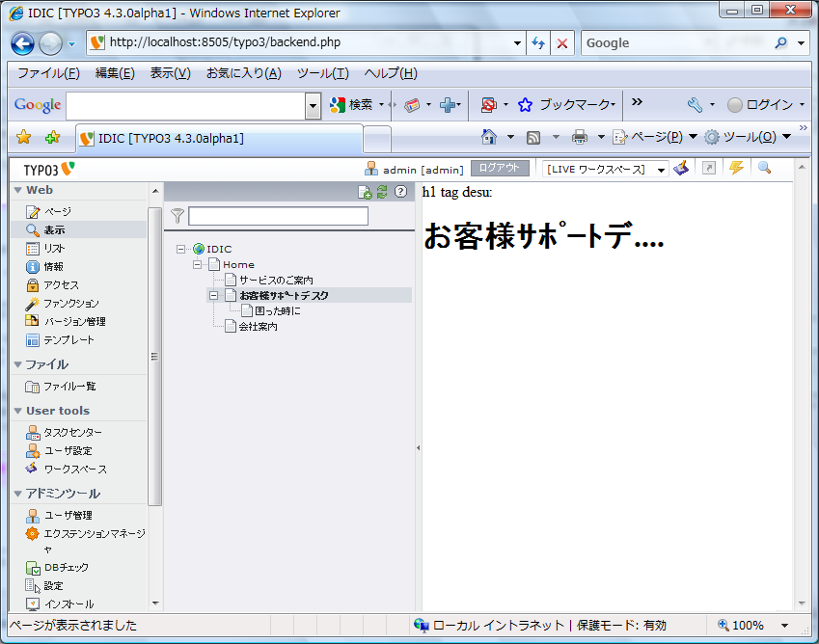Click the browser back button
Image resolution: width=819 pixels, height=644 pixels.
pos(22,43)
